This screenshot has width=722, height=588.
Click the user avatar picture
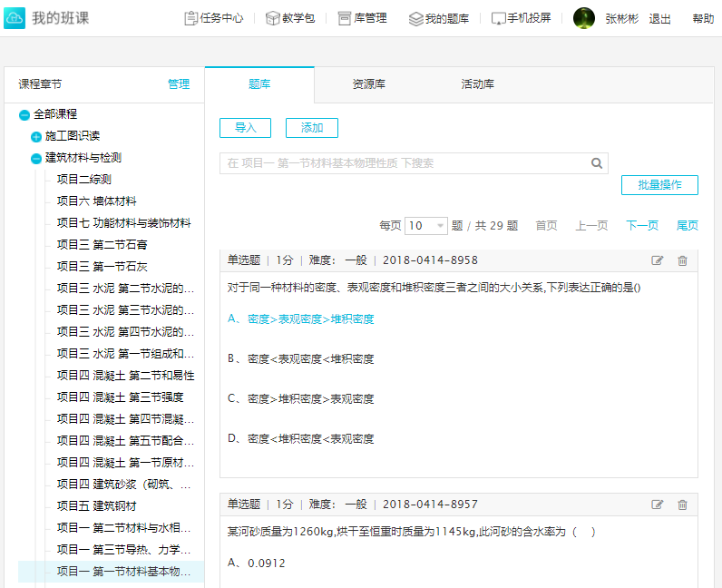(584, 18)
